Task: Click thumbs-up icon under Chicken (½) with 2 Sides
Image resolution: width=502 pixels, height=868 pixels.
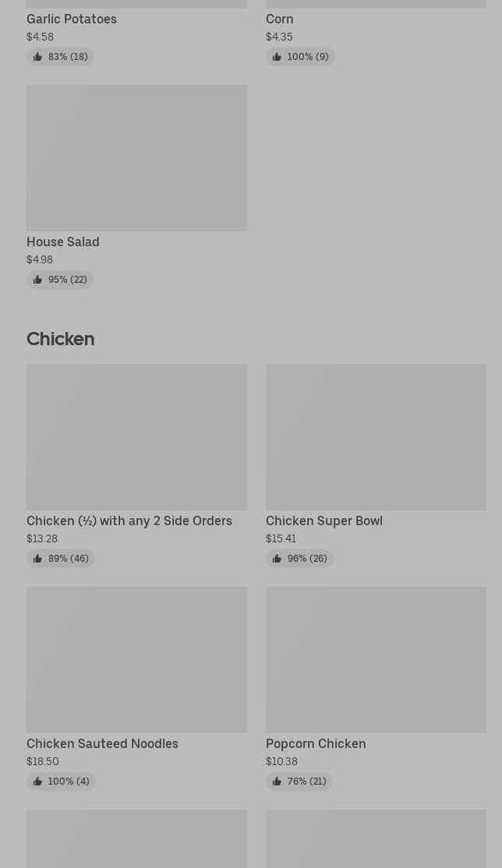Action: click(x=37, y=559)
